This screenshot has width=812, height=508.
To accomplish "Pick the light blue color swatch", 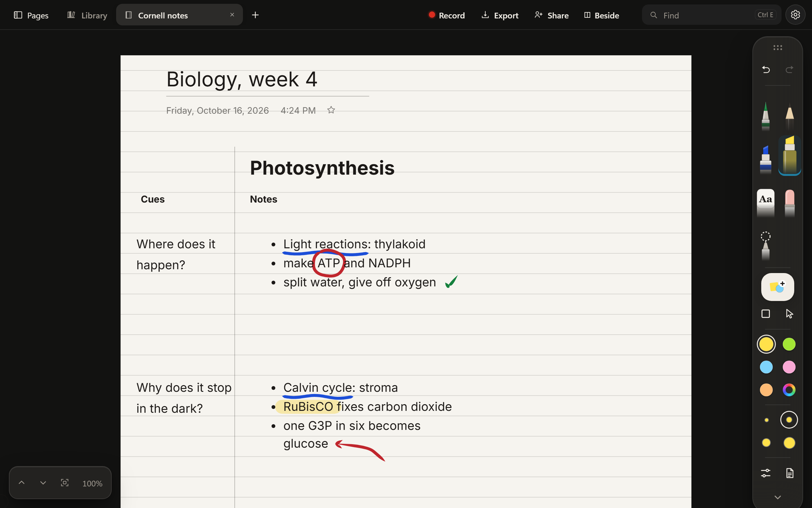I will coord(766,367).
